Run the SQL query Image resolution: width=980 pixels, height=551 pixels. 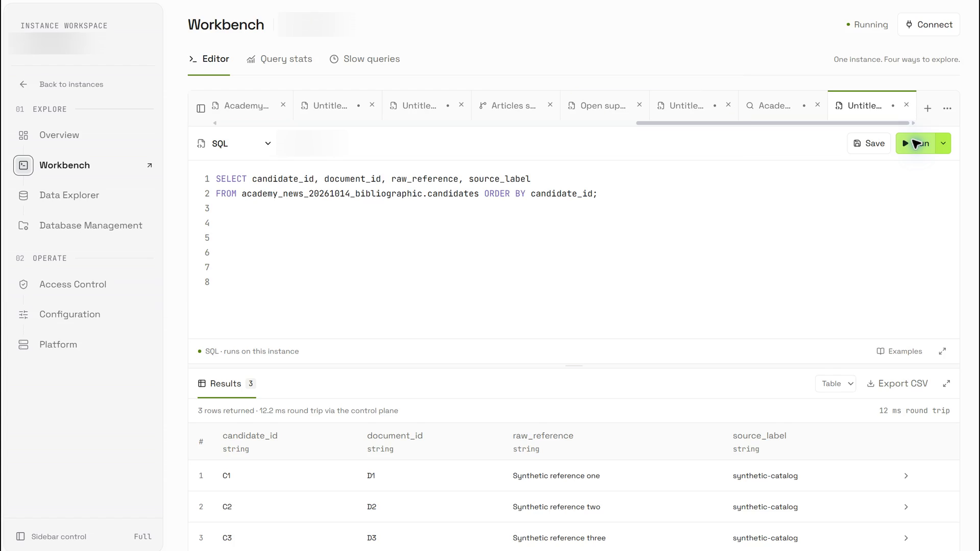click(916, 143)
